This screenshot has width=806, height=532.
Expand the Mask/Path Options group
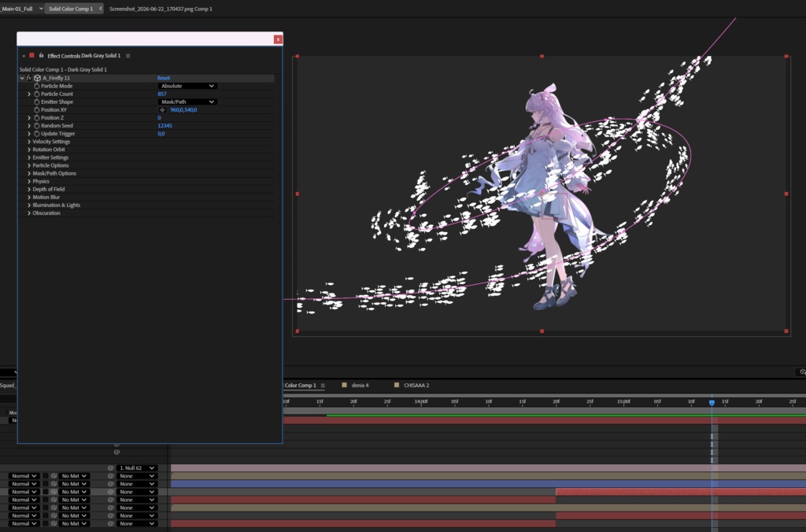[29, 173]
